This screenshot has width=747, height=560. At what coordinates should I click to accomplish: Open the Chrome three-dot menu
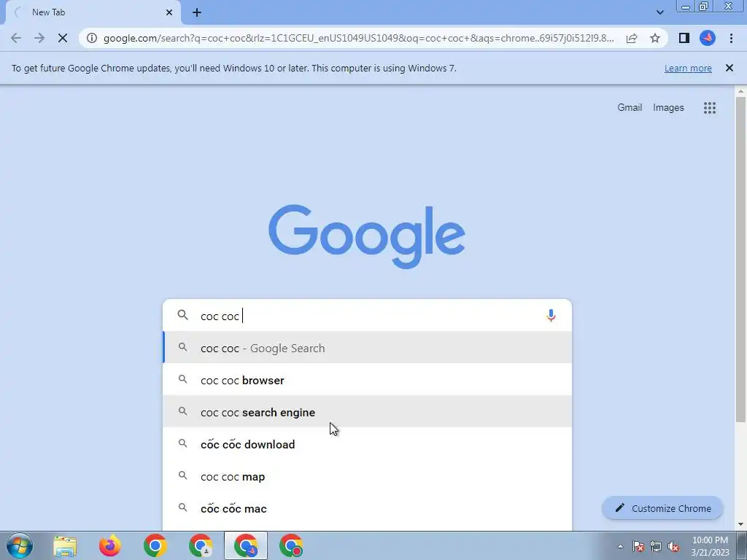(x=731, y=38)
